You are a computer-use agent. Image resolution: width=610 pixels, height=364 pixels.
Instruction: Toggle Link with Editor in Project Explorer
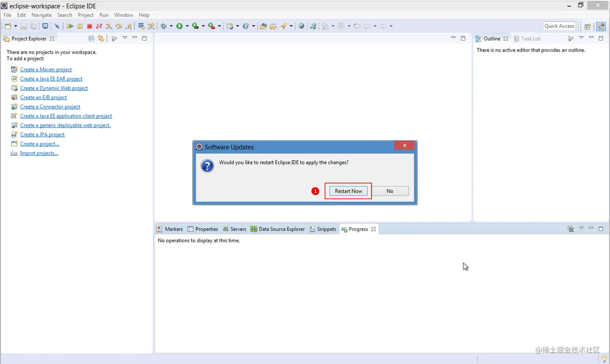pos(101,38)
